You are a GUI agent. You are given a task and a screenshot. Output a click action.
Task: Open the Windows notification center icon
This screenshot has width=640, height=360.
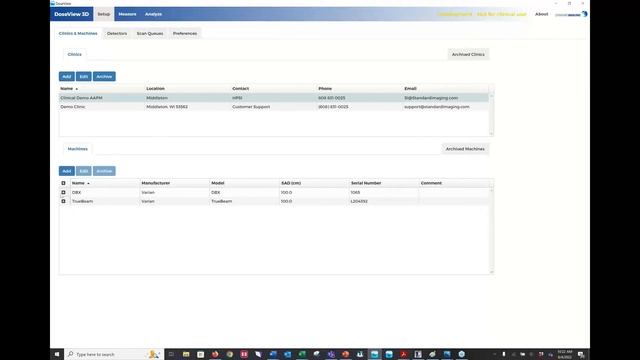pyautogui.click(x=581, y=354)
